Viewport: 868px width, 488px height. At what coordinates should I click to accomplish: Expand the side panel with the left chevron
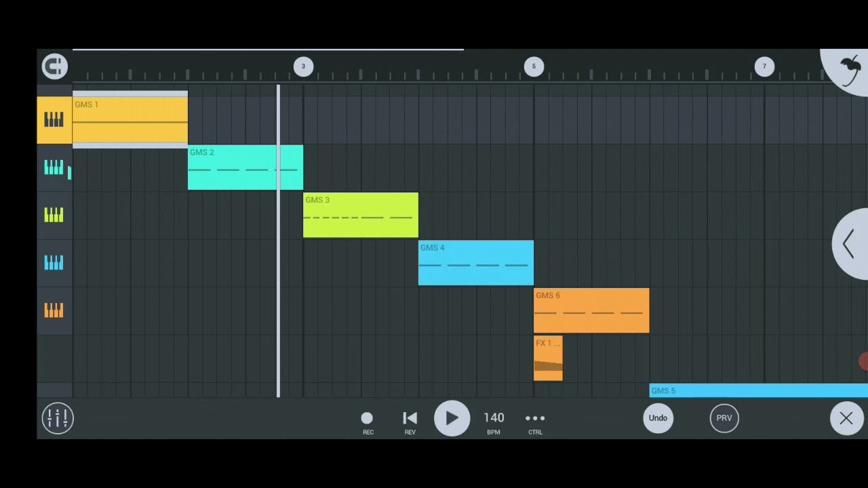[x=850, y=244]
